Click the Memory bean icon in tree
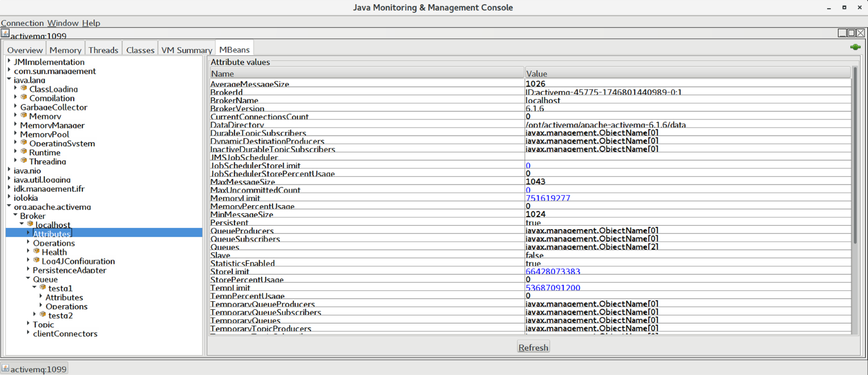This screenshot has height=375, width=868. click(x=24, y=115)
